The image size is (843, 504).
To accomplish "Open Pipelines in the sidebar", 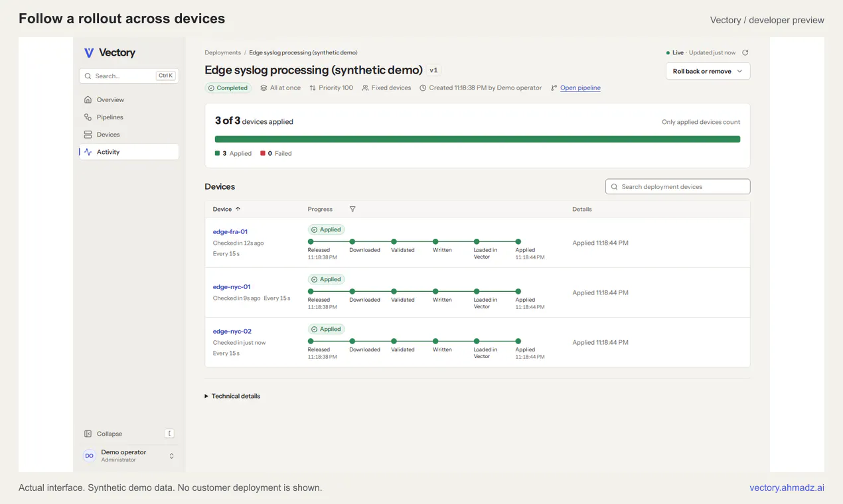I will click(129, 117).
